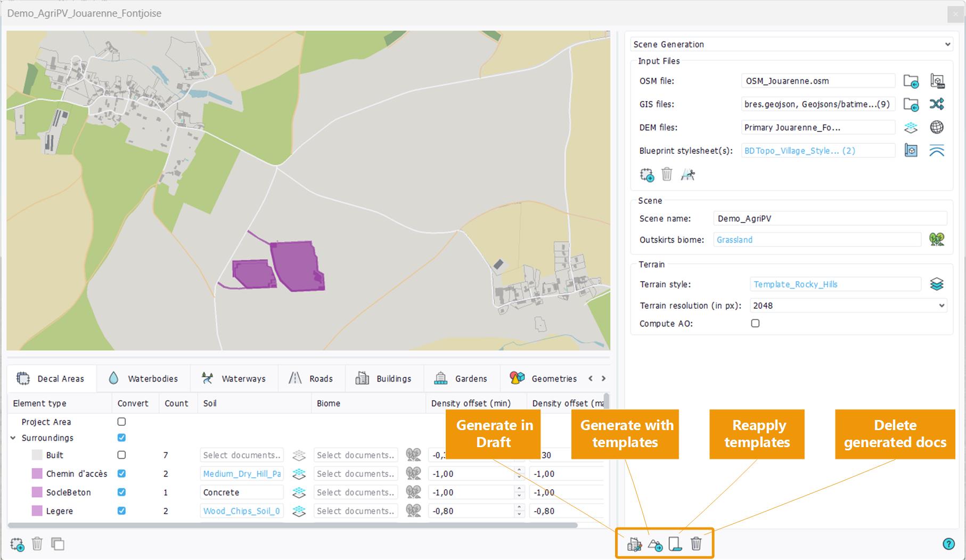Click the Terrain style layers icon

[937, 284]
